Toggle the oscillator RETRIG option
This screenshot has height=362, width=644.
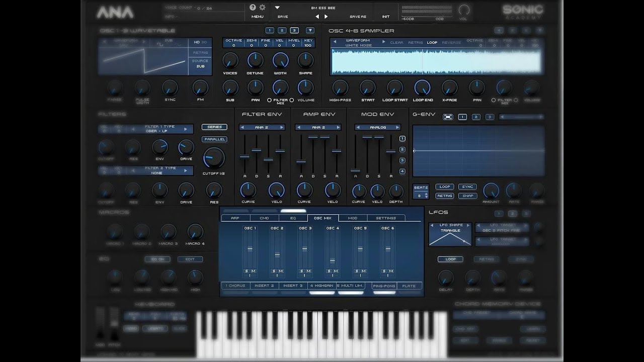click(x=200, y=52)
